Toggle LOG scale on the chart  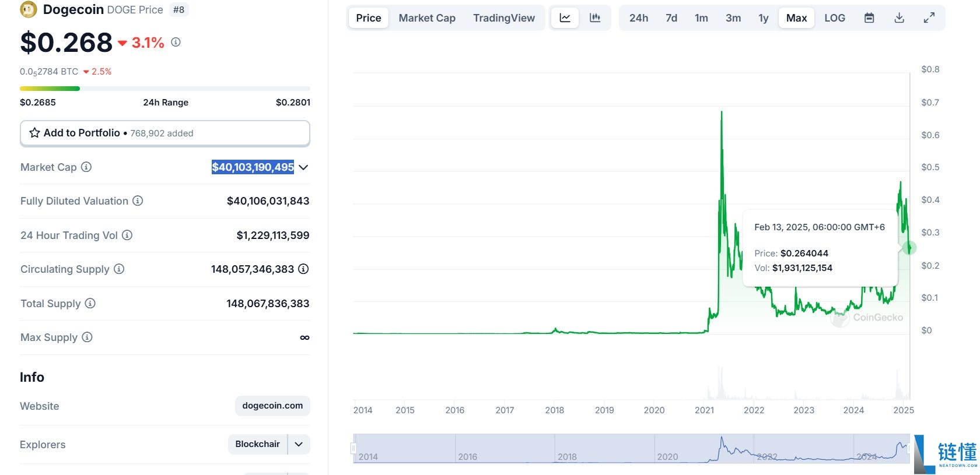coord(835,18)
